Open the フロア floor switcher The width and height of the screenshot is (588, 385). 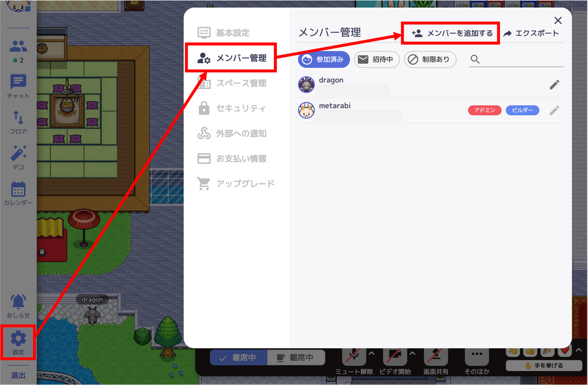click(x=18, y=122)
